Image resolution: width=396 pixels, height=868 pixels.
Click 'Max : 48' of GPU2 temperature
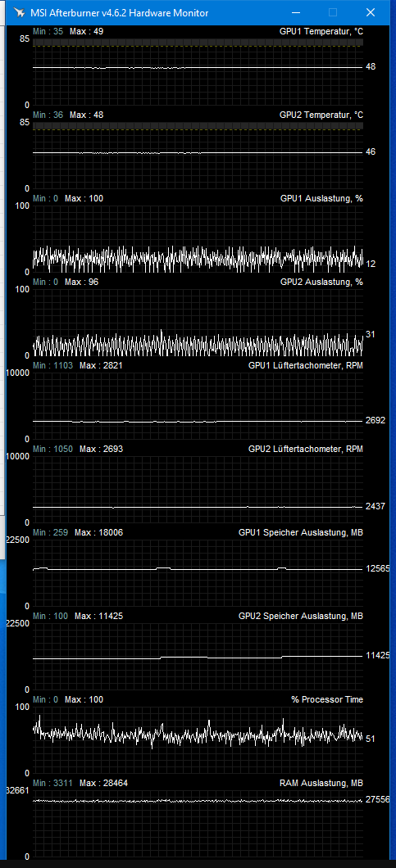(x=86, y=115)
